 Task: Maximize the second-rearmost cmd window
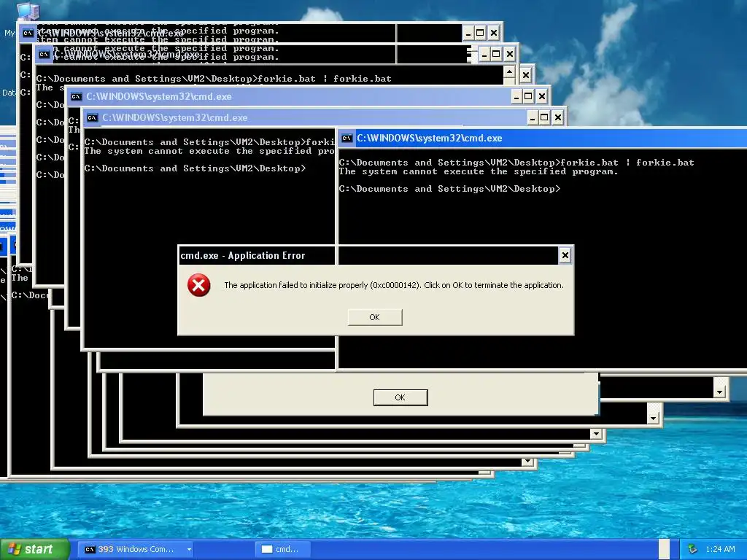pyautogui.click(x=496, y=54)
